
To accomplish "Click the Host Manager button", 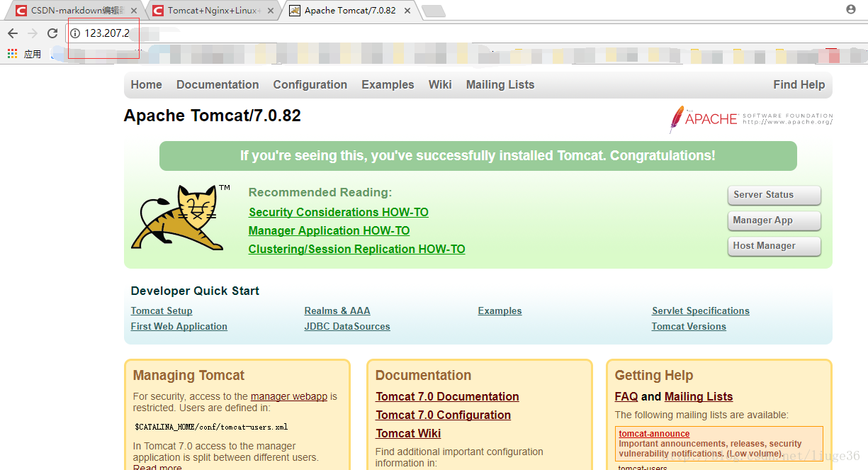I will coord(774,246).
